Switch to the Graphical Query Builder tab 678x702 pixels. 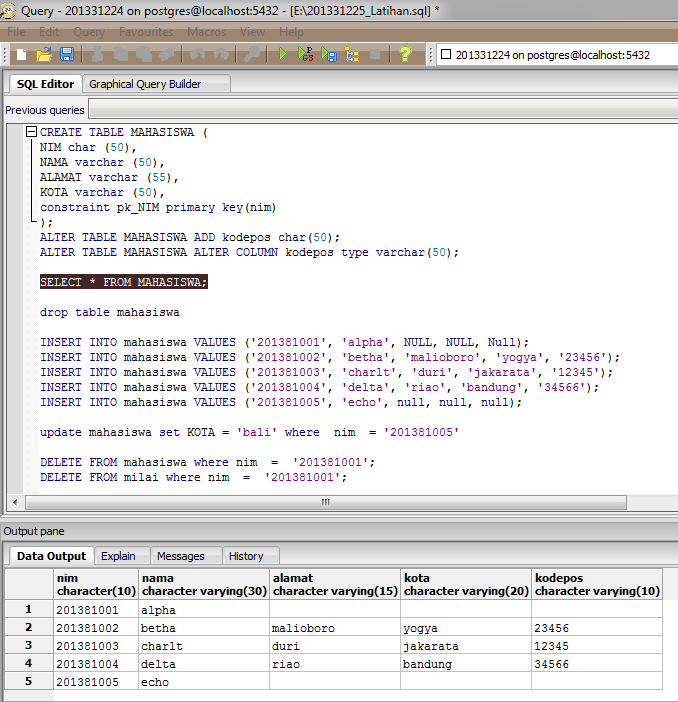(156, 84)
